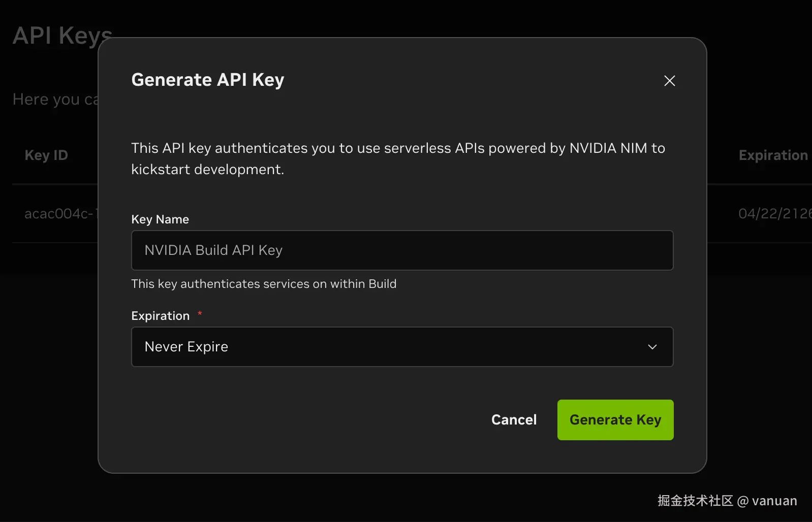Click helper text about authenticating services within Build
This screenshot has height=522, width=812.
click(x=264, y=284)
